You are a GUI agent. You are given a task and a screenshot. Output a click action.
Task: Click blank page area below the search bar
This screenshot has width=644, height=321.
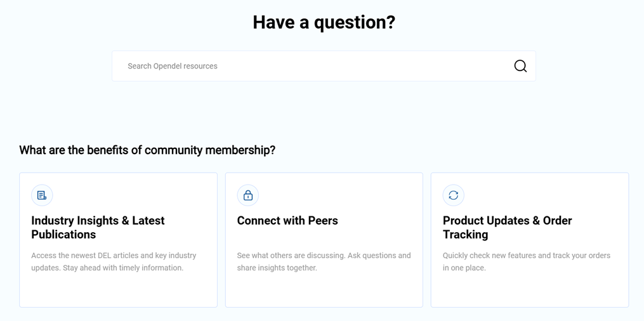click(324, 111)
